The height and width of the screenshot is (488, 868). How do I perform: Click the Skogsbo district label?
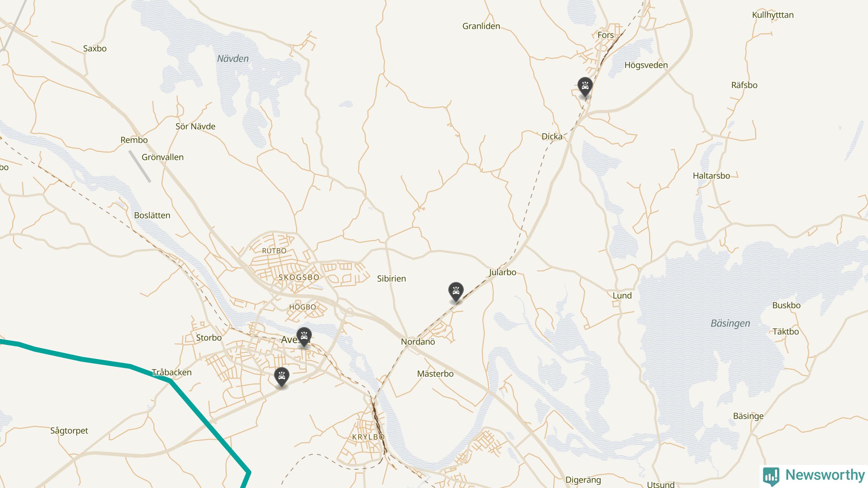(x=299, y=277)
